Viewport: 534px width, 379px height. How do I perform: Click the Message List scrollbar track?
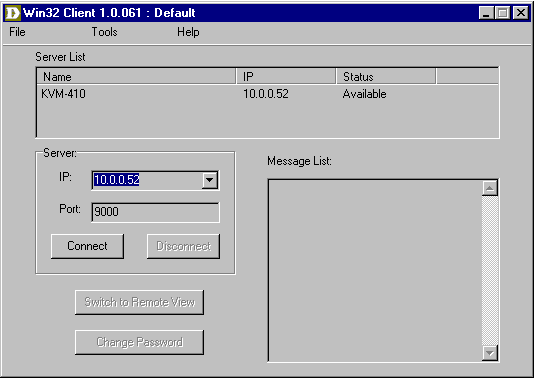pyautogui.click(x=490, y=270)
